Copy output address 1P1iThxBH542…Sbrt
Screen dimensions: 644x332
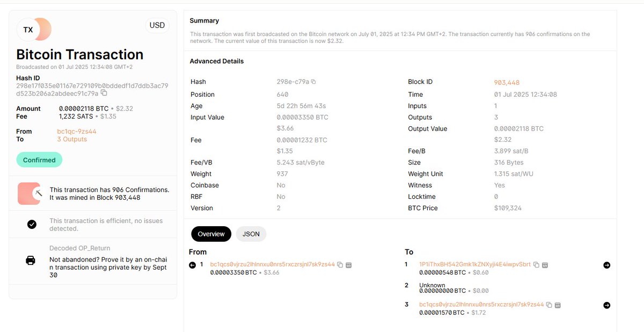[x=536, y=265]
